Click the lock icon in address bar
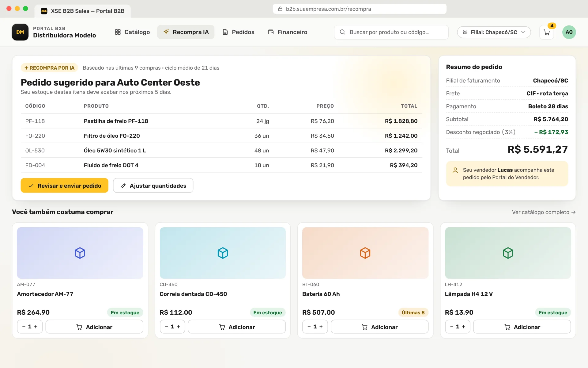Screen dimensions: 588x368 [x=280, y=9]
